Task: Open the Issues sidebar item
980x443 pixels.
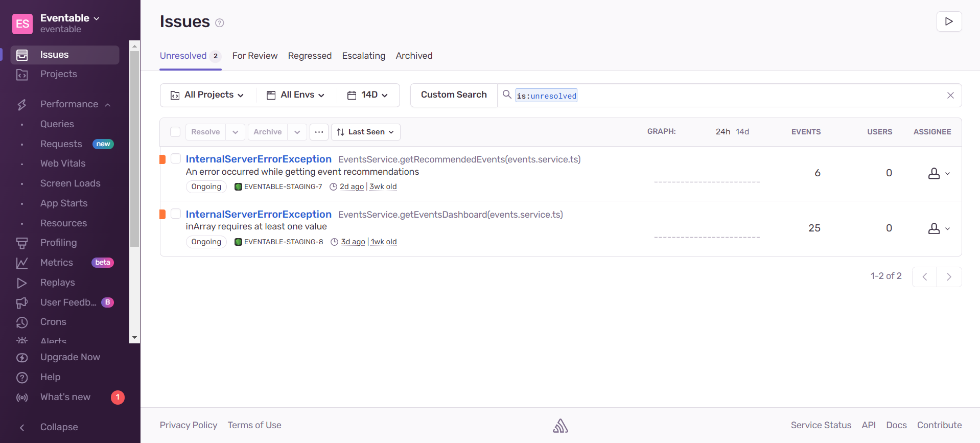Action: click(x=65, y=55)
